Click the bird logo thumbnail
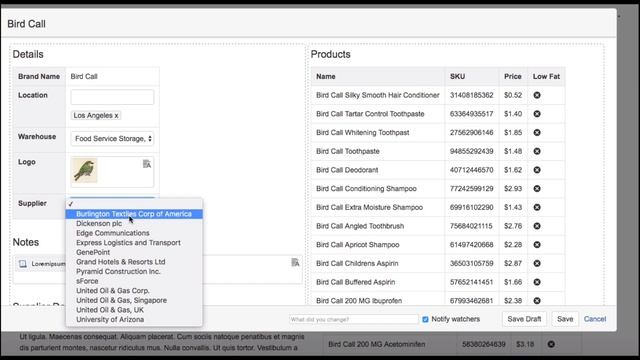This screenshot has height=360, width=640. pos(84,170)
